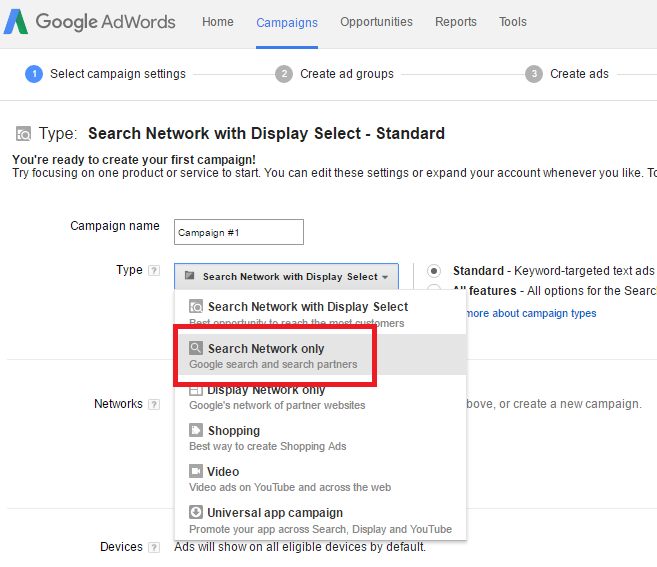Click the Create ad groups step label

(347, 74)
